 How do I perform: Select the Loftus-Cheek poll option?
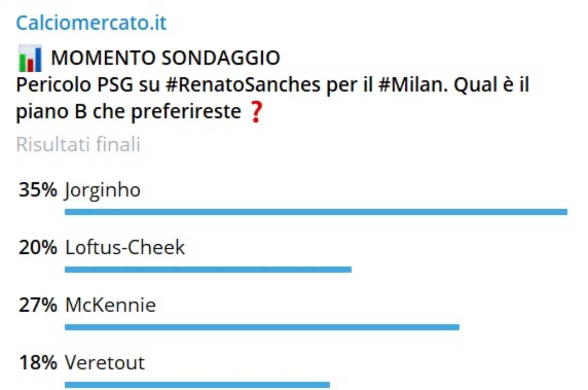pyautogui.click(x=125, y=247)
